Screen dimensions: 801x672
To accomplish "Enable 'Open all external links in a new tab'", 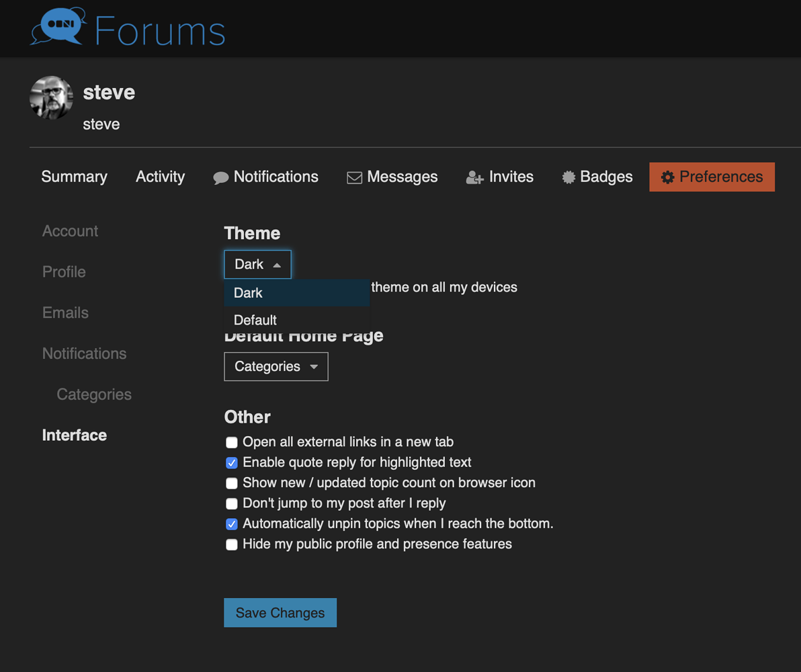I will click(x=232, y=442).
